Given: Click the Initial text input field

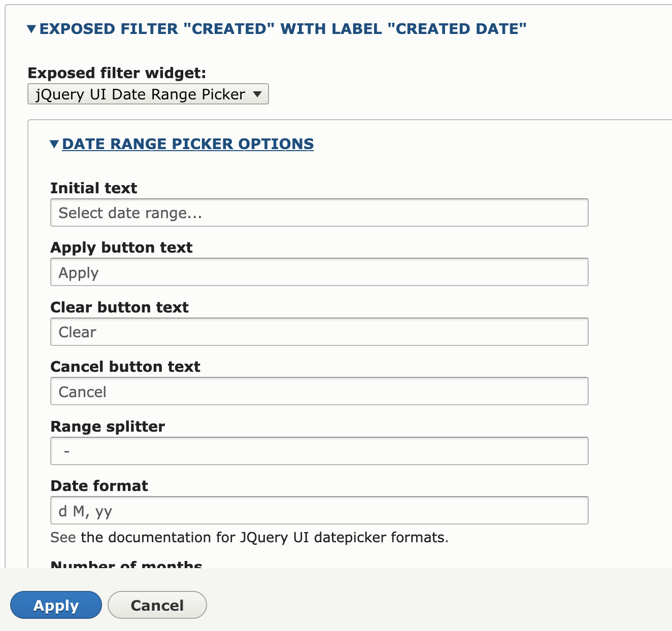Looking at the screenshot, I should click(319, 213).
